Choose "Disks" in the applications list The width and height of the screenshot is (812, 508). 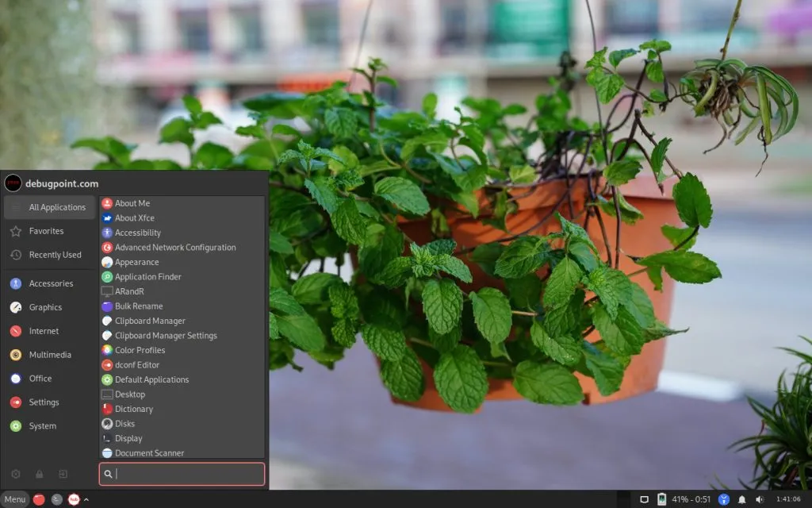click(x=182, y=424)
